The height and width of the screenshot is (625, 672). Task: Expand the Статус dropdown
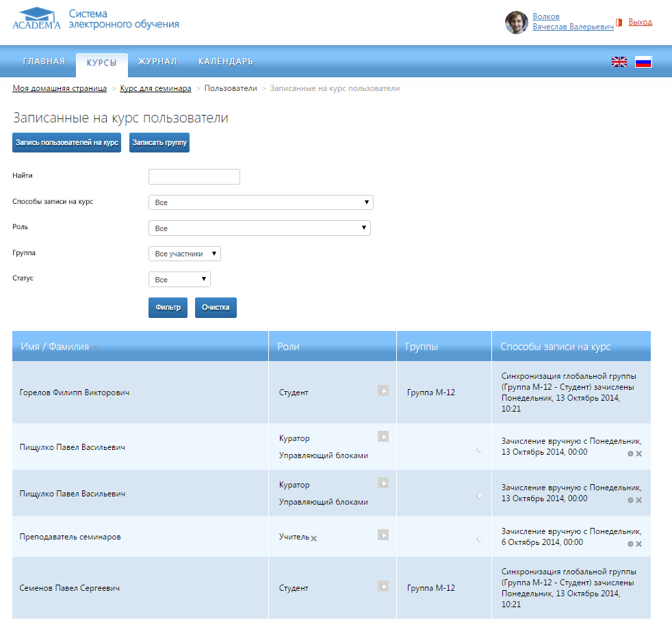tap(179, 279)
